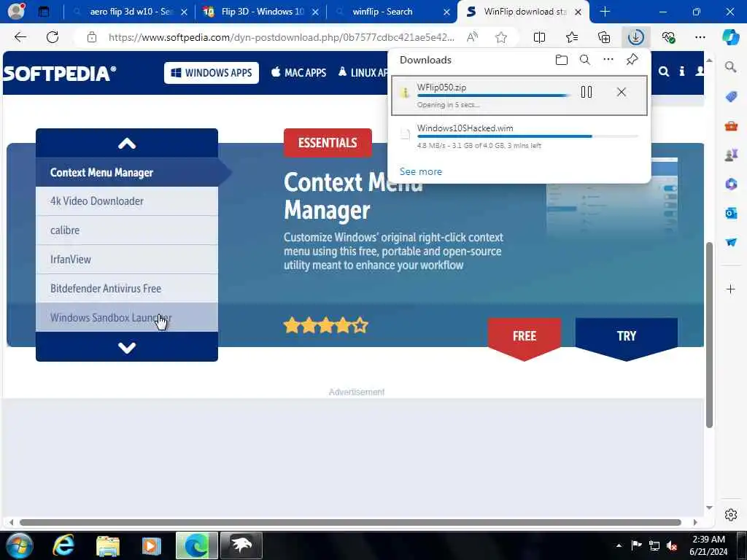Launch Internet Explorer from taskbar
747x560 pixels.
[63, 545]
